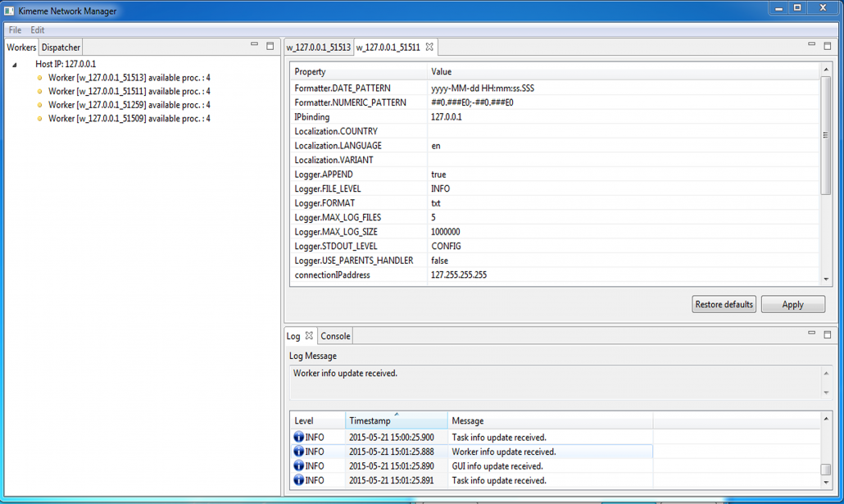Image resolution: width=844 pixels, height=504 pixels.
Task: Click status dot of worker w_127.0.0.1_51513
Action: (x=39, y=78)
